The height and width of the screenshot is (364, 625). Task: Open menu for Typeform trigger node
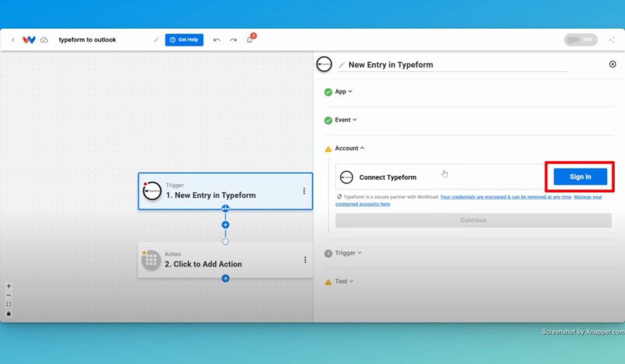[304, 191]
